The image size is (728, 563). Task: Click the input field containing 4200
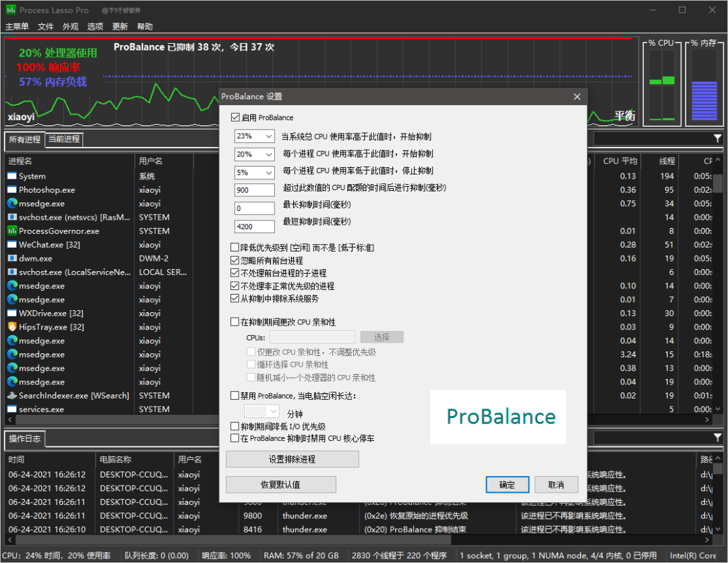254,227
